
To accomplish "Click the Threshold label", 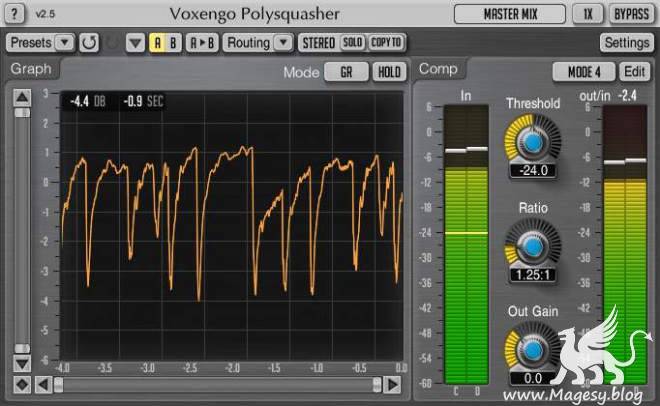I will click(533, 103).
